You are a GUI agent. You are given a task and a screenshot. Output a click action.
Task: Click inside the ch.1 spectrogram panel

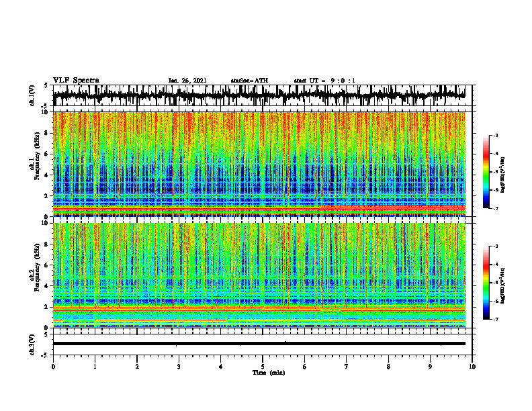(x=259, y=164)
